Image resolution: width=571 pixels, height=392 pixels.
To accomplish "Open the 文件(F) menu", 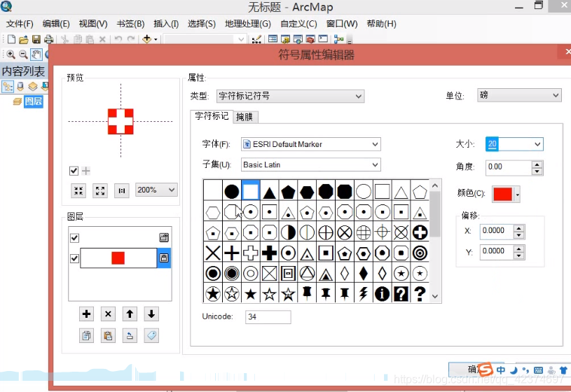I will tap(20, 24).
